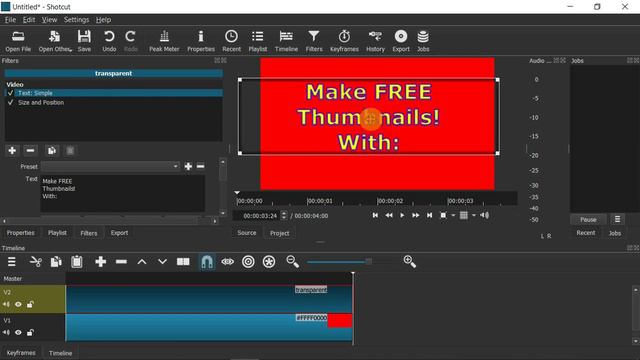This screenshot has height=360, width=640.
Task: Select the red #FFFF0000 clip on V1
Action: click(209, 327)
